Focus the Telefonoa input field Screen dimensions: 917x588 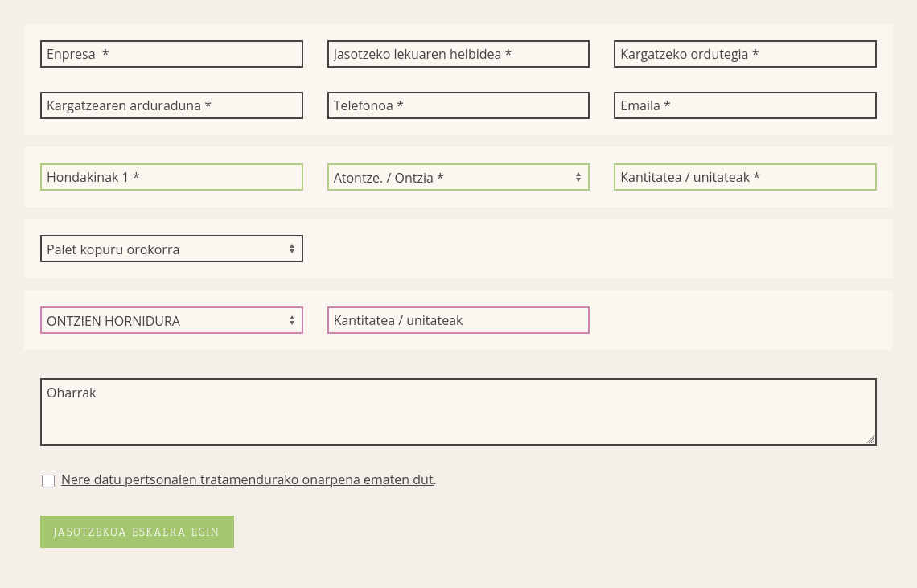coord(458,105)
